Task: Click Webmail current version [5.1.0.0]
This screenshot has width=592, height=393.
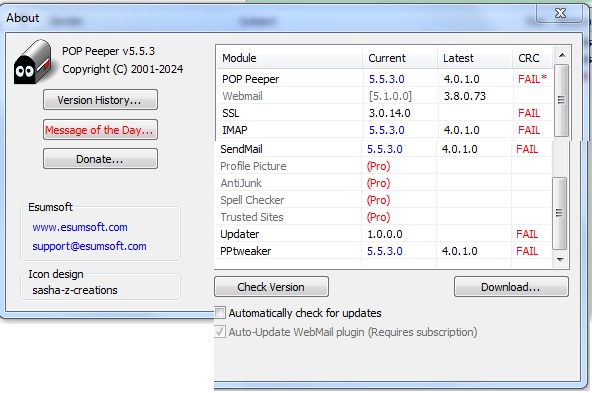Action: 390,96
